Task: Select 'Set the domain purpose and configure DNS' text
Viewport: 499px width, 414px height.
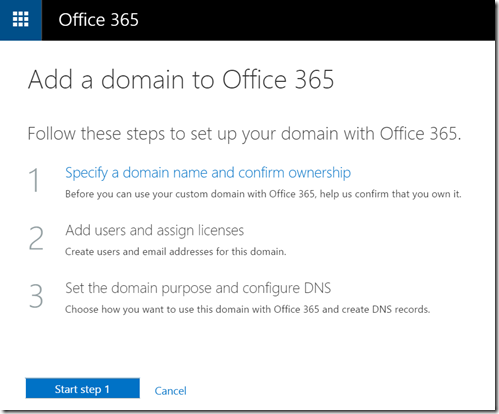Action: pos(198,288)
